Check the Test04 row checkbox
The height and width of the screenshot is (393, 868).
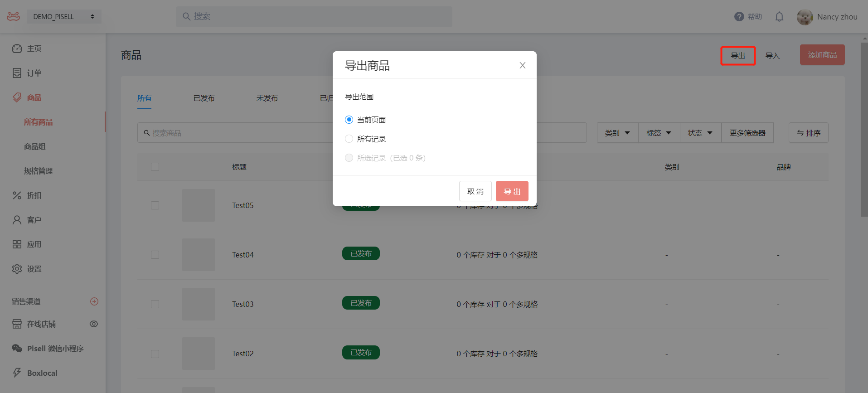click(x=155, y=255)
